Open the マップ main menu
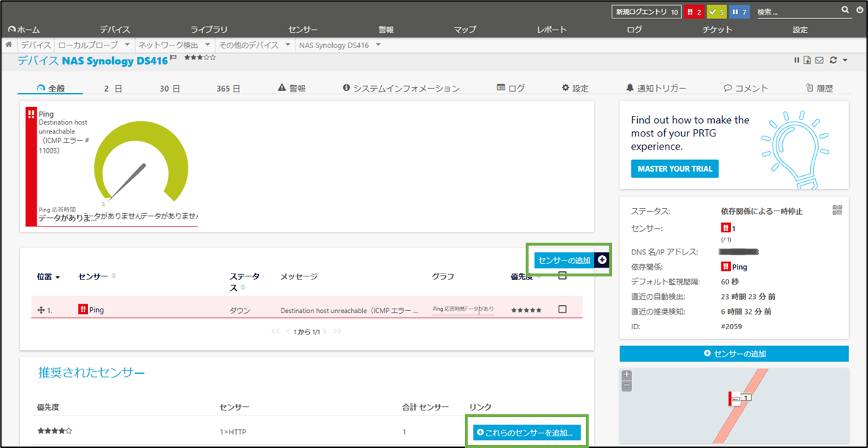Screen dimensions: 868x448 tap(465, 30)
